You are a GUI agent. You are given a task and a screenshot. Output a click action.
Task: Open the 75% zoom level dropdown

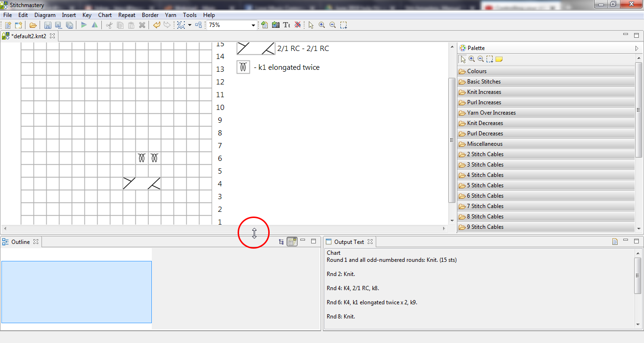253,25
